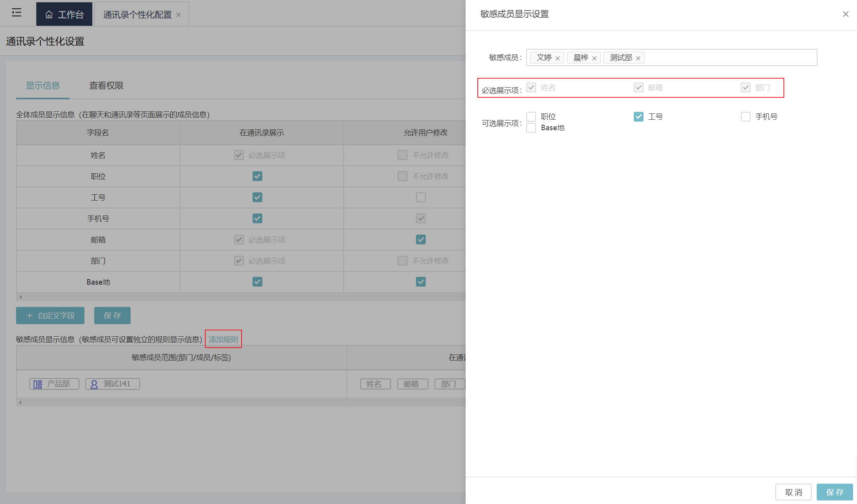Viewport: 857px width, 504px height.
Task: Click 姓名 不允许修改 checkbox
Action: (402, 155)
